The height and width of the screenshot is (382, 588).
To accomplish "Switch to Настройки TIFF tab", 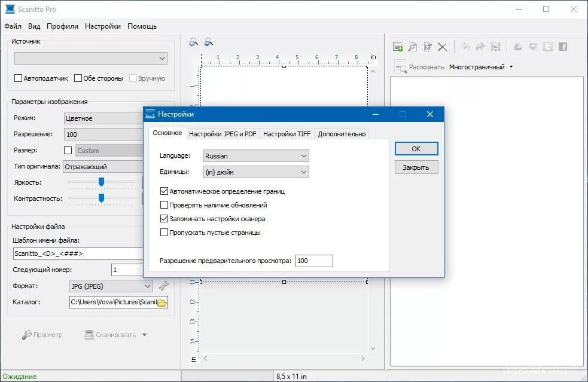I will tap(287, 134).
